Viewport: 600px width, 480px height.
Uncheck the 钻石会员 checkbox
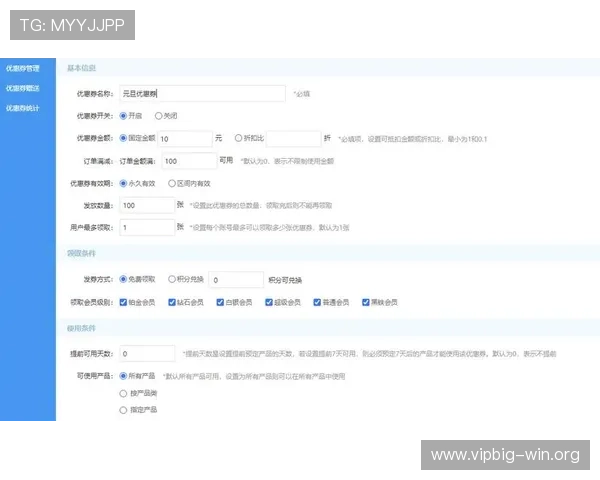pyautogui.click(x=172, y=302)
